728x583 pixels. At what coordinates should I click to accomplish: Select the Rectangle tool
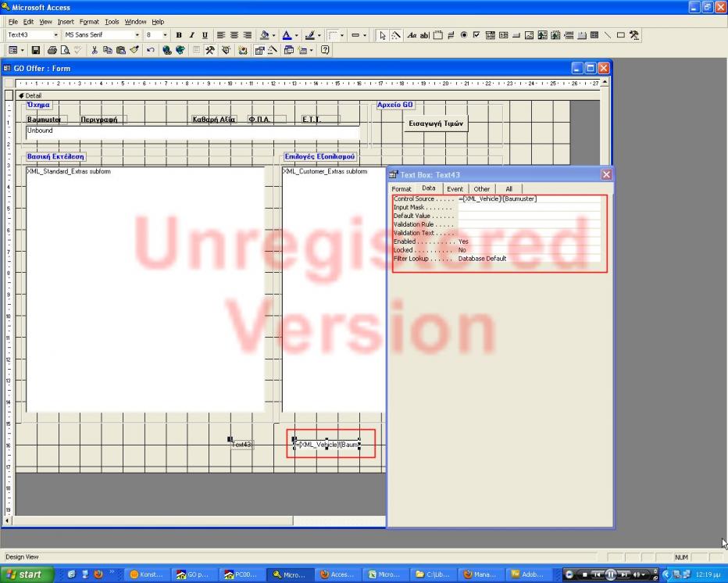coord(621,35)
